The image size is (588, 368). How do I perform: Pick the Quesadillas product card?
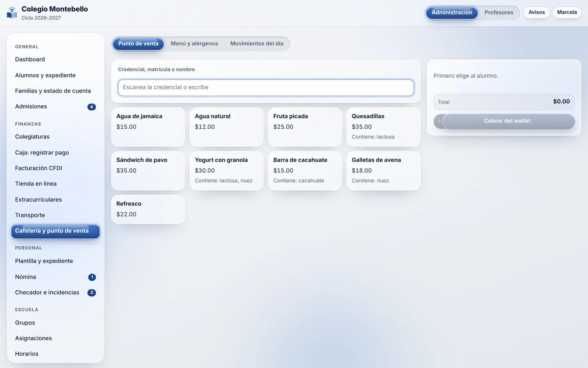click(383, 127)
